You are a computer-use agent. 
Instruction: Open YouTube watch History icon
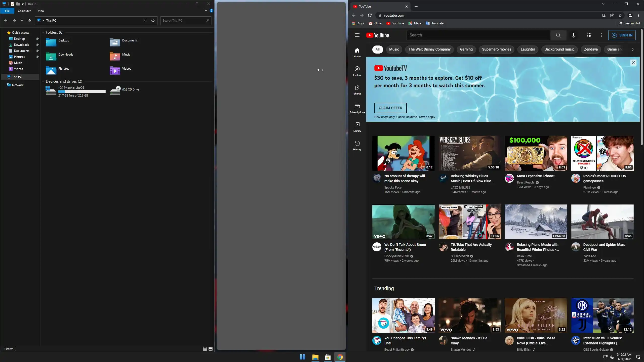click(x=357, y=145)
